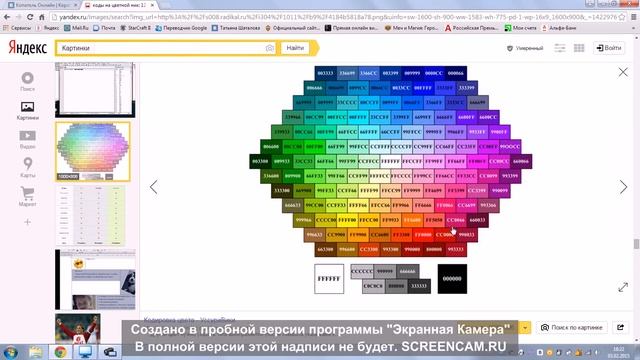Viewport: 640px width, 360px height.
Task: Switch to the Копатель Онлайн tab
Action: click(x=43, y=5)
